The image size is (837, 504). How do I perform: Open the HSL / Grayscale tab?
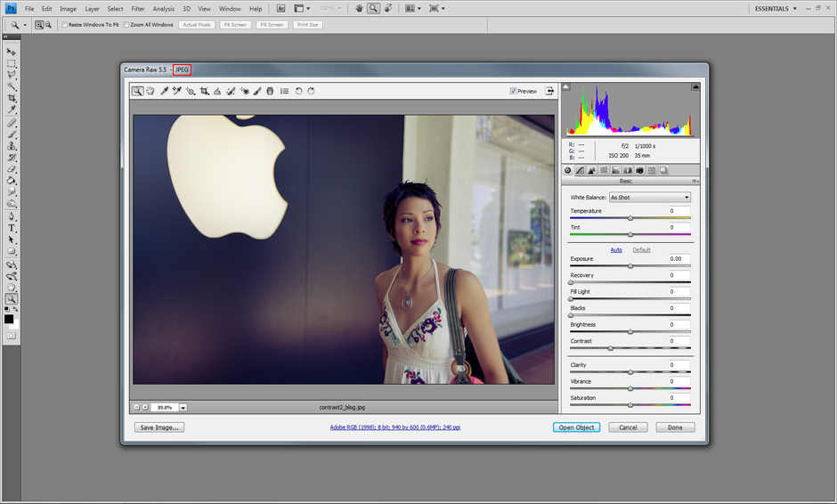[604, 170]
